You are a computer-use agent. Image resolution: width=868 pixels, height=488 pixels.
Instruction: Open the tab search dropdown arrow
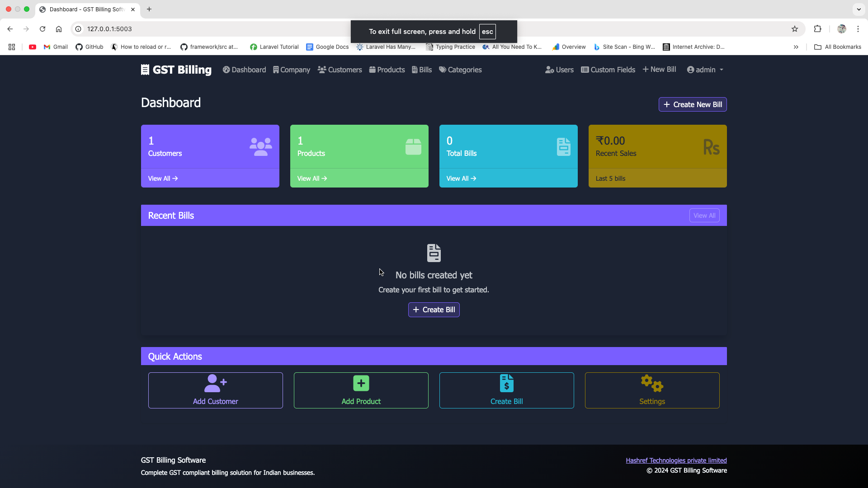(859, 9)
